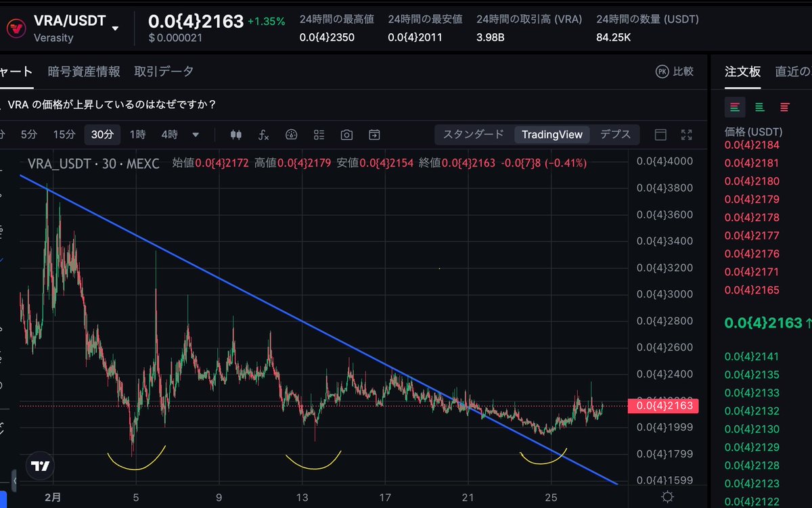The width and height of the screenshot is (812, 508).
Task: Take a chart snapshot with the camera icon
Action: (346, 135)
